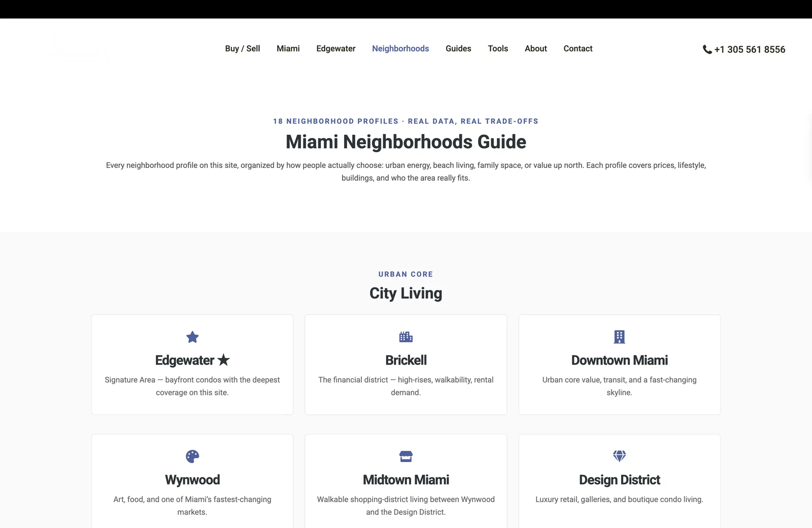Click the diamond gem icon above Design District
The width and height of the screenshot is (812, 528).
pyautogui.click(x=619, y=456)
